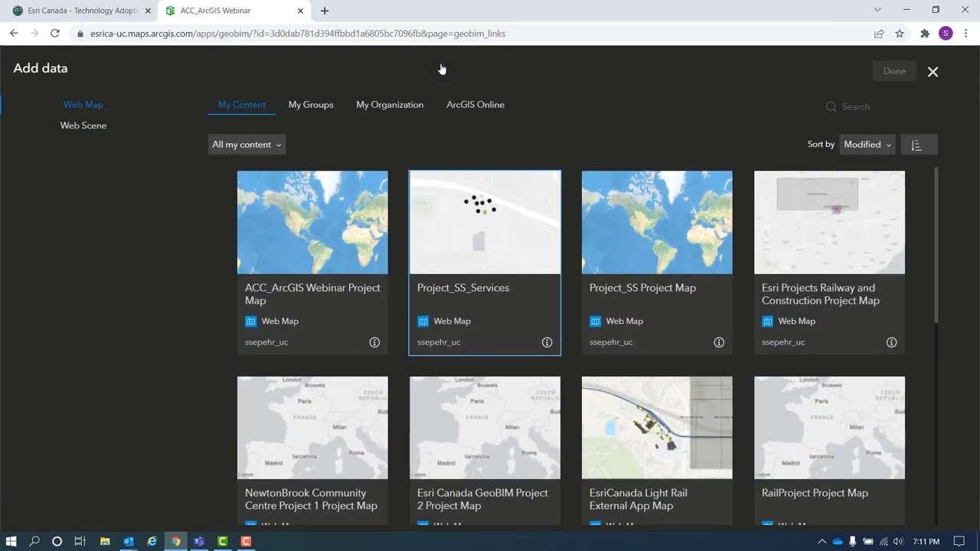Viewport: 980px width, 551px height.
Task: Click ssepehr_uc owner under Project_SS_Services
Action: [x=439, y=342]
